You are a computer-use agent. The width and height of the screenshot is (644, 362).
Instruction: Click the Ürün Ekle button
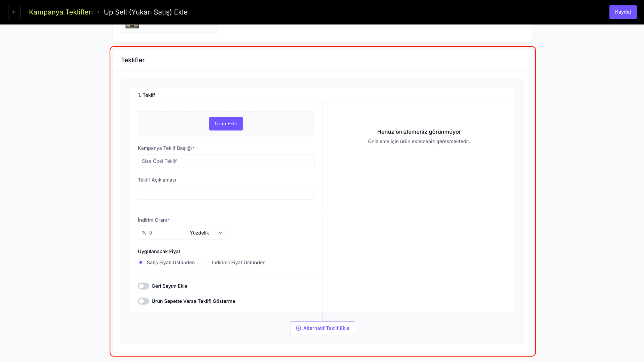226,124
